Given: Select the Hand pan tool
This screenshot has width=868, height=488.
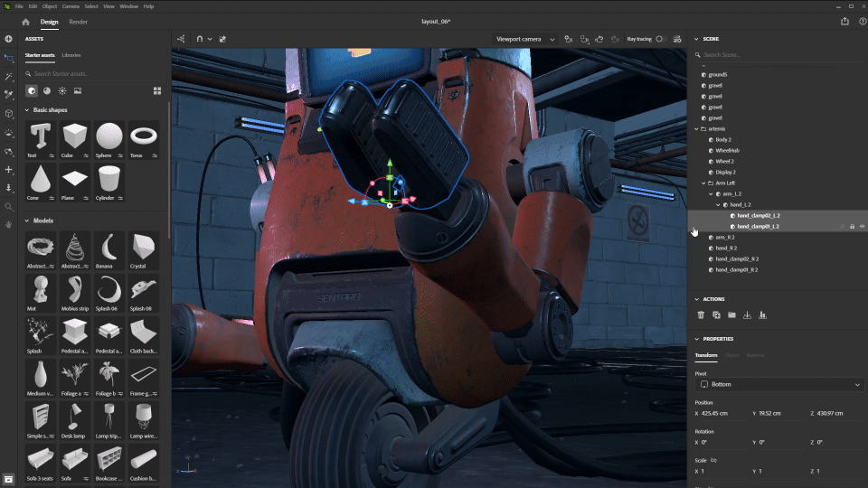Looking at the screenshot, I should (8, 225).
